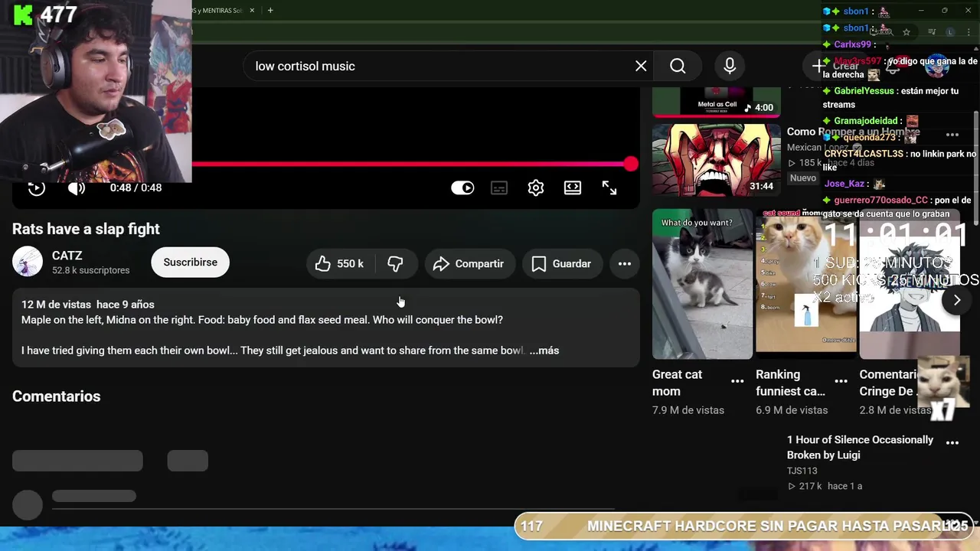Open a new browser tab with plus
This screenshot has width=980, height=551.
(x=270, y=10)
